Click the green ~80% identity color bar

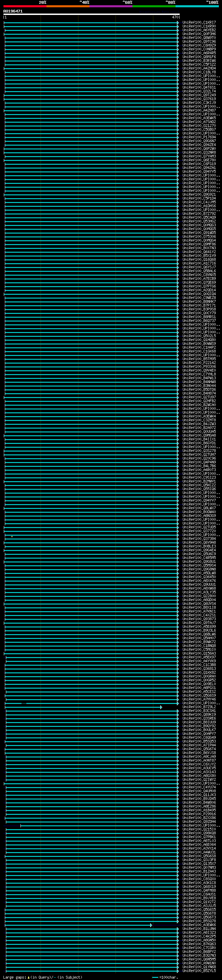pos(154,6)
